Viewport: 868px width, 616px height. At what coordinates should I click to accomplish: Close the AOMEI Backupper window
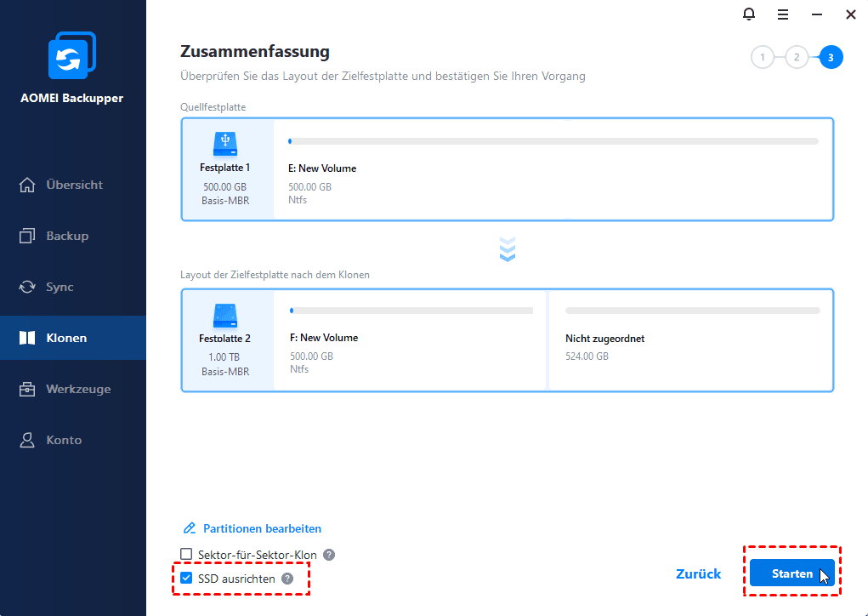(x=851, y=14)
